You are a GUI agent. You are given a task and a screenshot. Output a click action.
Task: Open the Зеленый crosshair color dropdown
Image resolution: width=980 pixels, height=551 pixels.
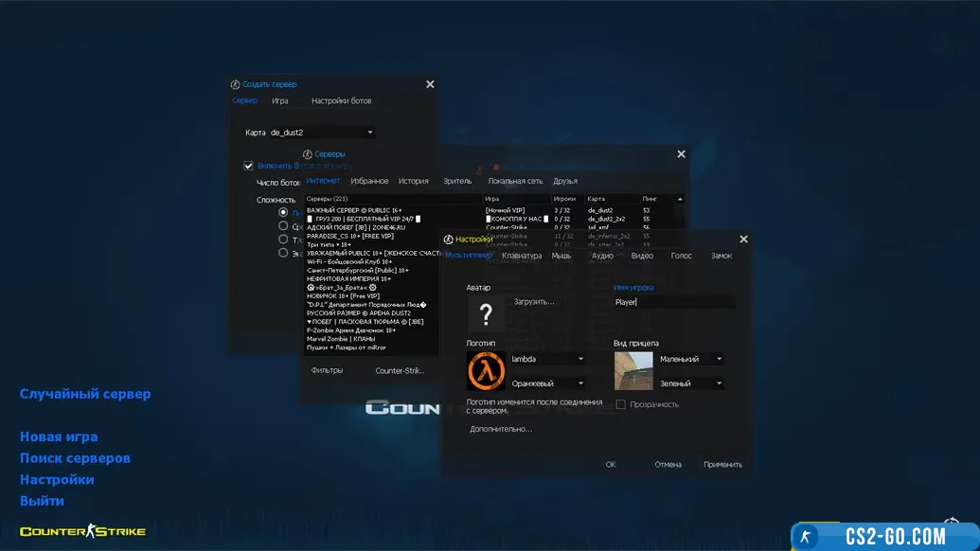point(691,383)
